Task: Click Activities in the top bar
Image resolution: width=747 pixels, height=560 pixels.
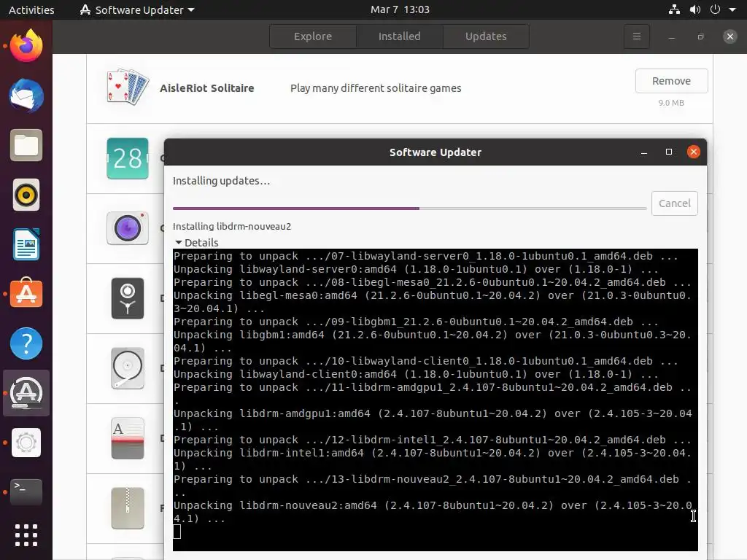Action: pos(31,9)
